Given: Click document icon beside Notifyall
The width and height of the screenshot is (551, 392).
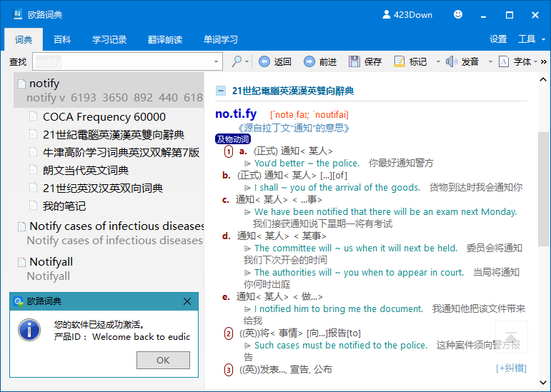Looking at the screenshot, I should (x=21, y=262).
